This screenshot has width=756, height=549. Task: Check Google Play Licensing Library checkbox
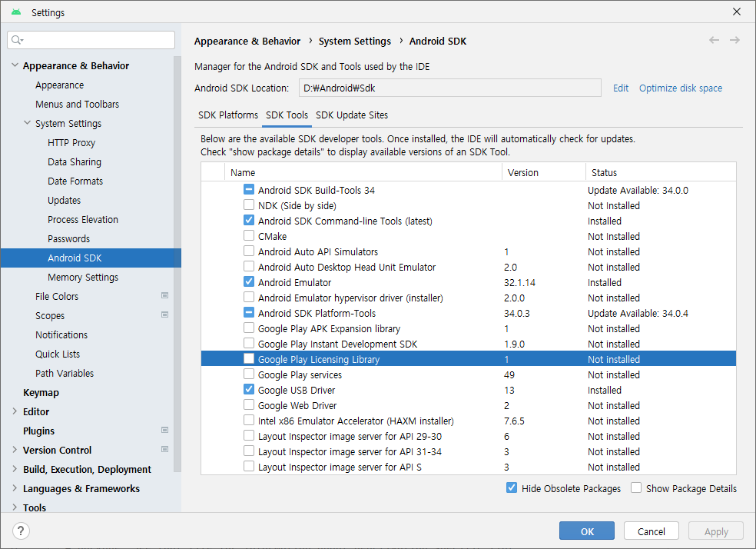pos(249,358)
